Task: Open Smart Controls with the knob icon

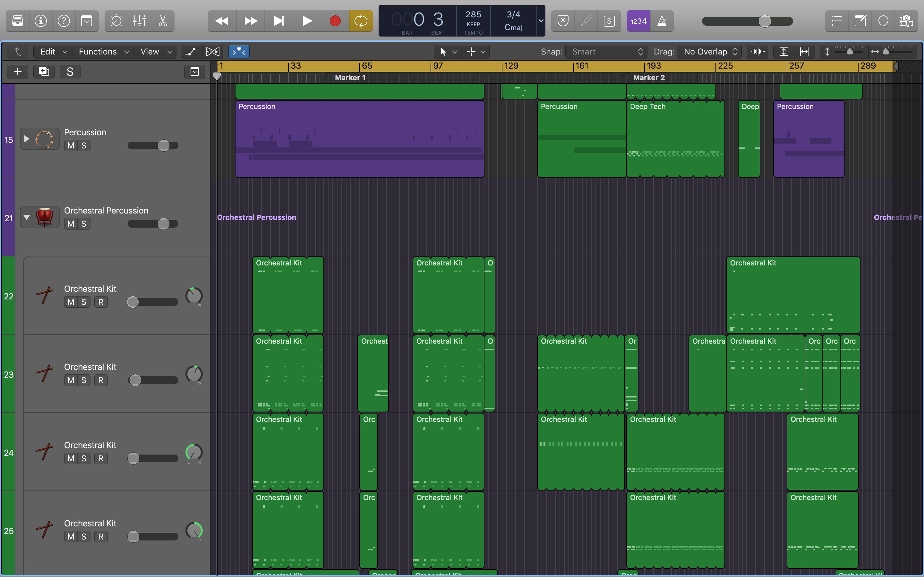Action: (116, 21)
